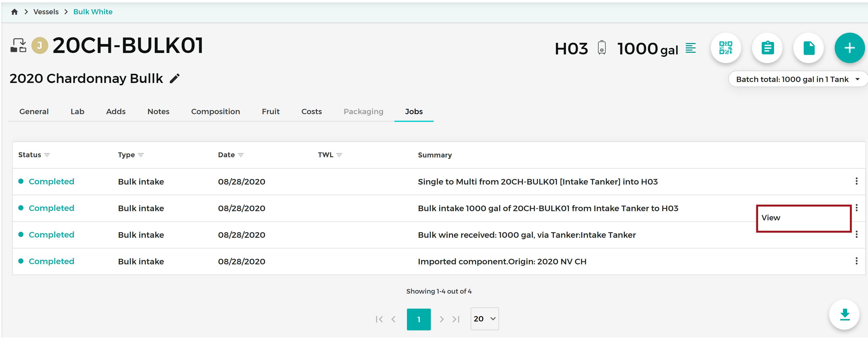Switch to the Lab tab
This screenshot has width=868, height=342.
[77, 112]
